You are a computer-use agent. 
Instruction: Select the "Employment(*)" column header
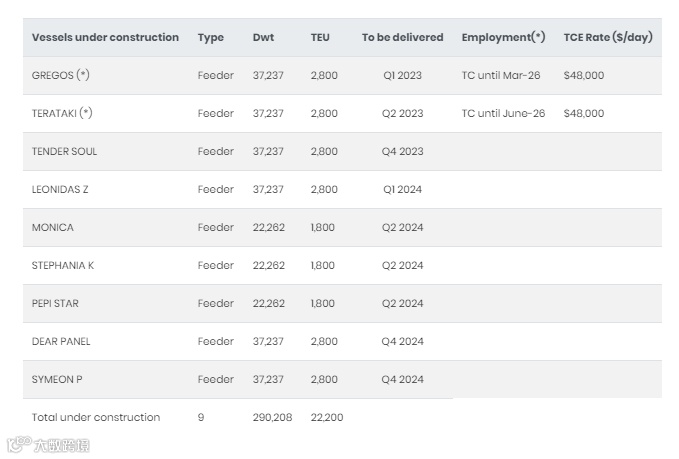503,38
